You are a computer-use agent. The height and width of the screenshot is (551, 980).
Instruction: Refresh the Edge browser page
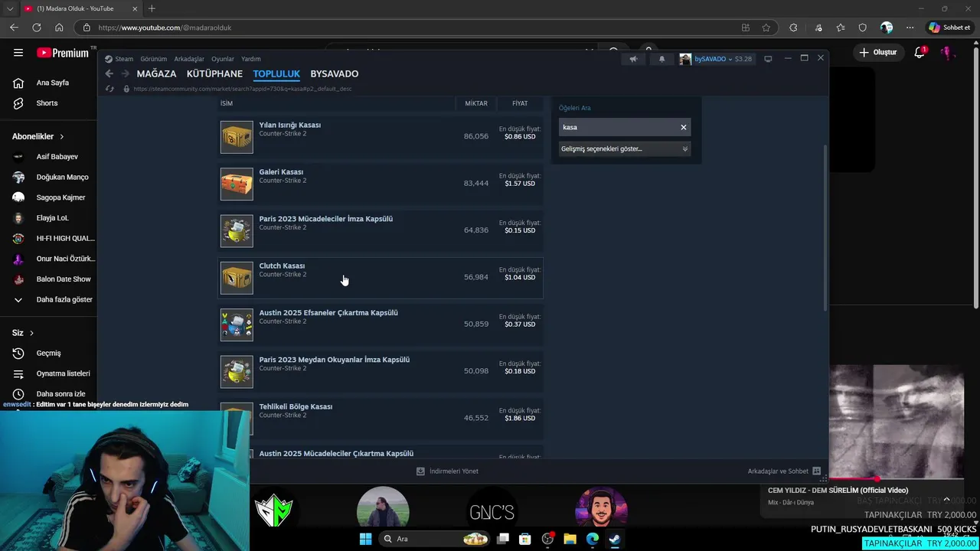tap(36, 28)
